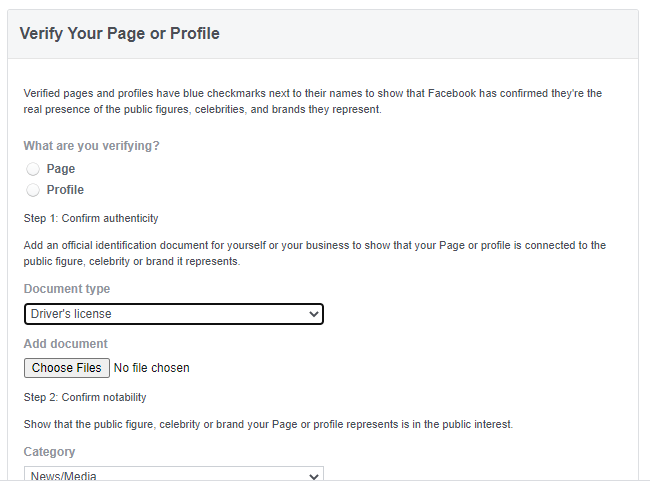650x486 pixels.
Task: Click the "Add document" field label
Action: (x=66, y=344)
